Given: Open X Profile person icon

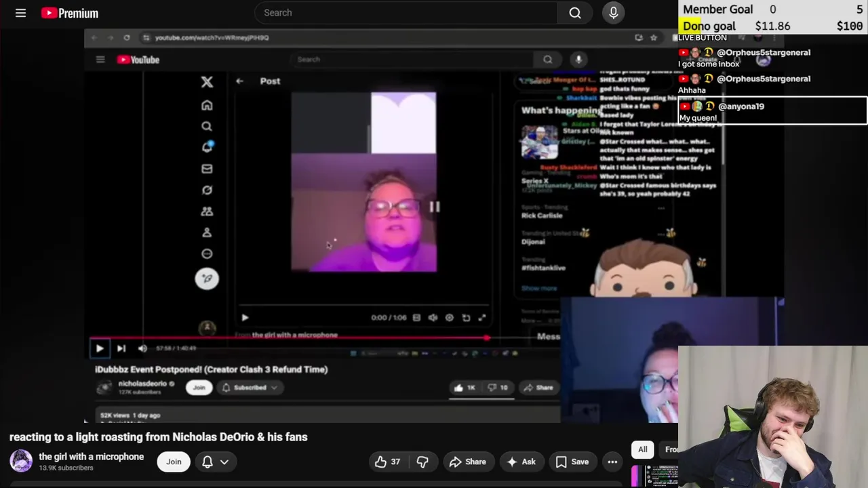Looking at the screenshot, I should point(207,232).
